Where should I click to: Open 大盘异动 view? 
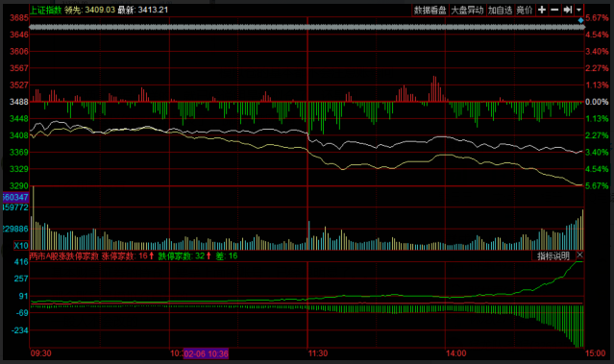(467, 11)
